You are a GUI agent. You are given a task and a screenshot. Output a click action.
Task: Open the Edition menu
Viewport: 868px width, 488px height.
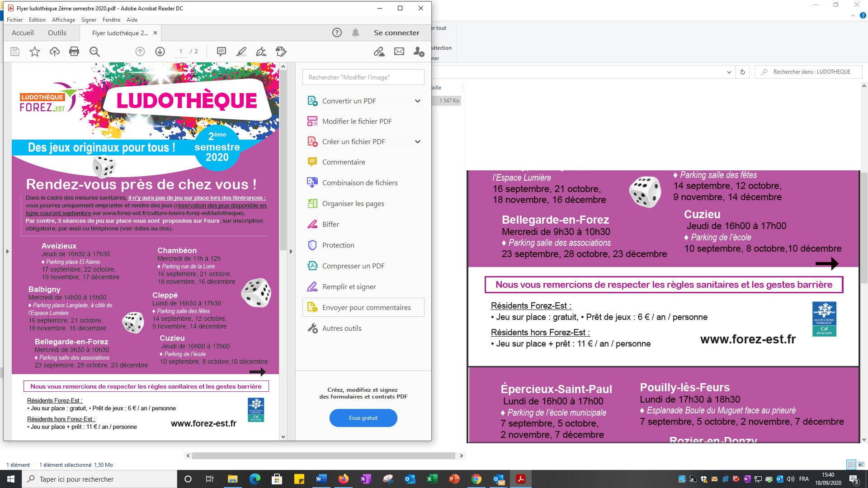click(37, 20)
